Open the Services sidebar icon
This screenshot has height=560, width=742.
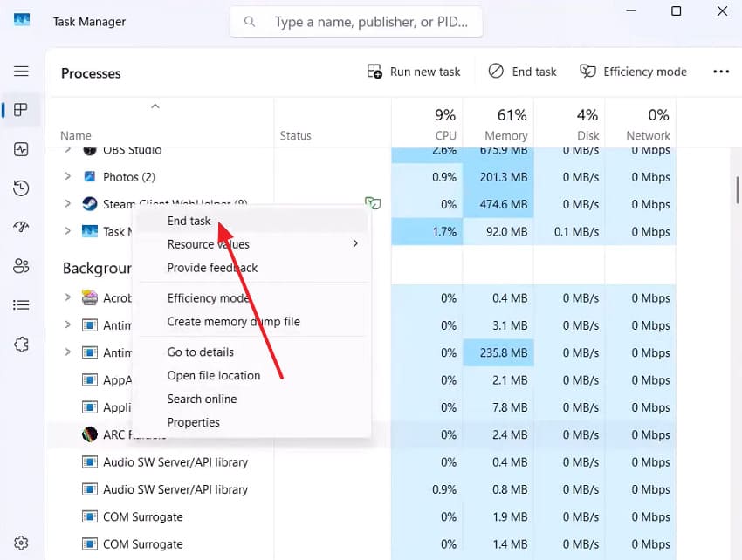21,345
